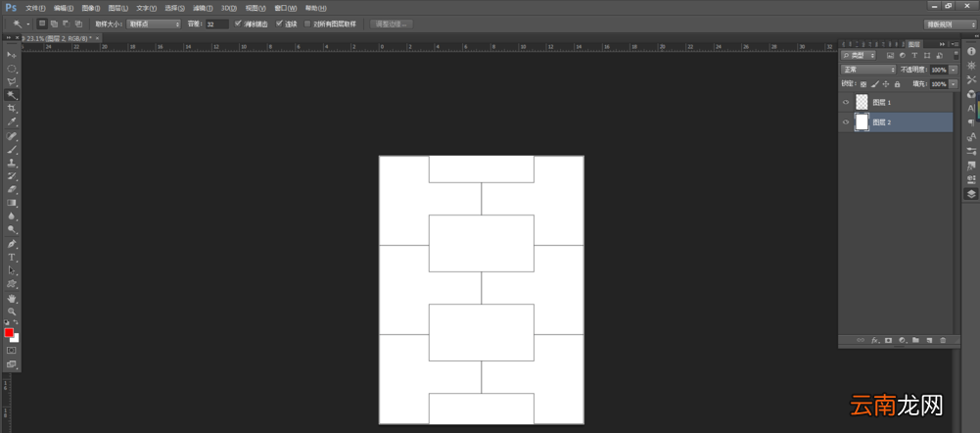Select the Pen tool
Viewport: 980px width, 433px height.
coord(11,244)
